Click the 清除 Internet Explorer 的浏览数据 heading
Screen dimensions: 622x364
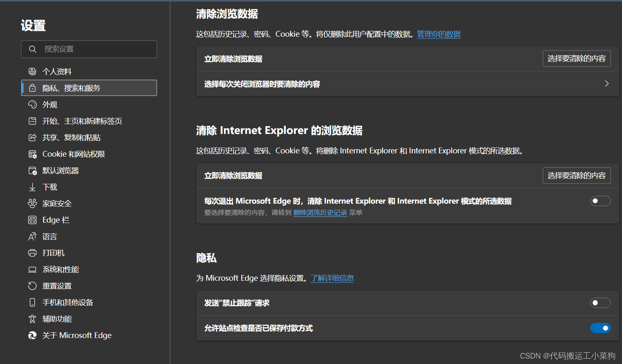pos(279,131)
